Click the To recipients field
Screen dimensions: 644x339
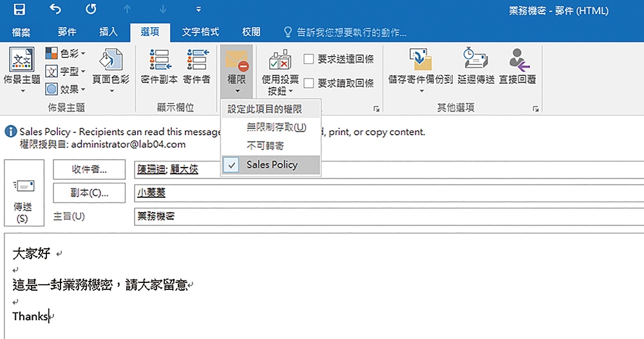coord(389,169)
